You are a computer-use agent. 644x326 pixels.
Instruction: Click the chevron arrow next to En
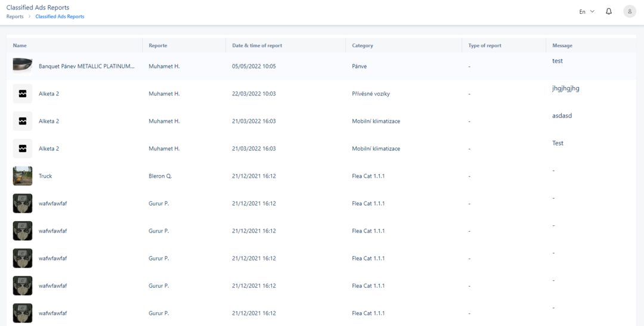[x=592, y=11]
